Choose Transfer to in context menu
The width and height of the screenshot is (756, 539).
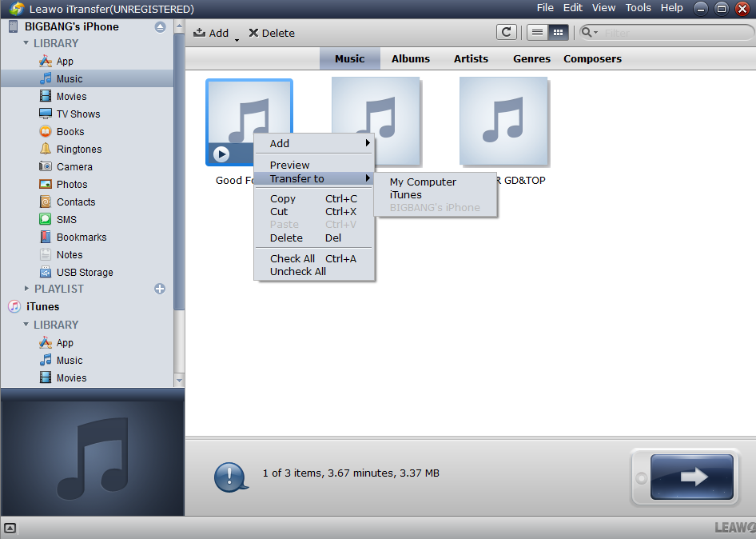click(314, 178)
